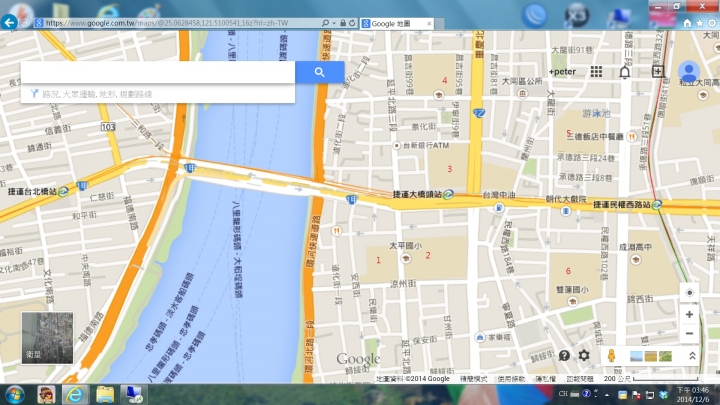Select the 台新銀行ATM map marker
Image resolution: width=720 pixels, height=405 pixels.
pos(396,146)
